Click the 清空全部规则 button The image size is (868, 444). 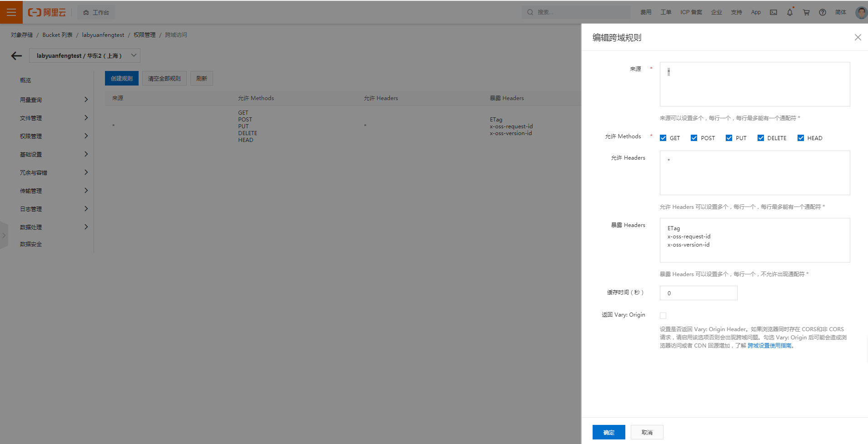coord(165,78)
